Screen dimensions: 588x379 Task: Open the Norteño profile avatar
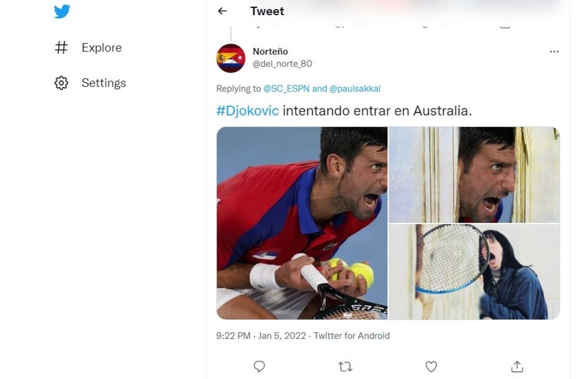tap(231, 58)
